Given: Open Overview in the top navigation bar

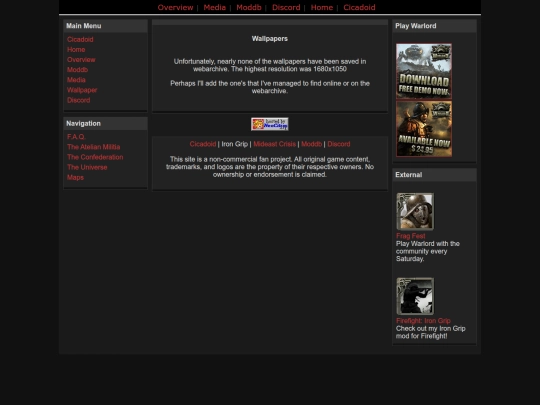Looking at the screenshot, I should pyautogui.click(x=175, y=7).
